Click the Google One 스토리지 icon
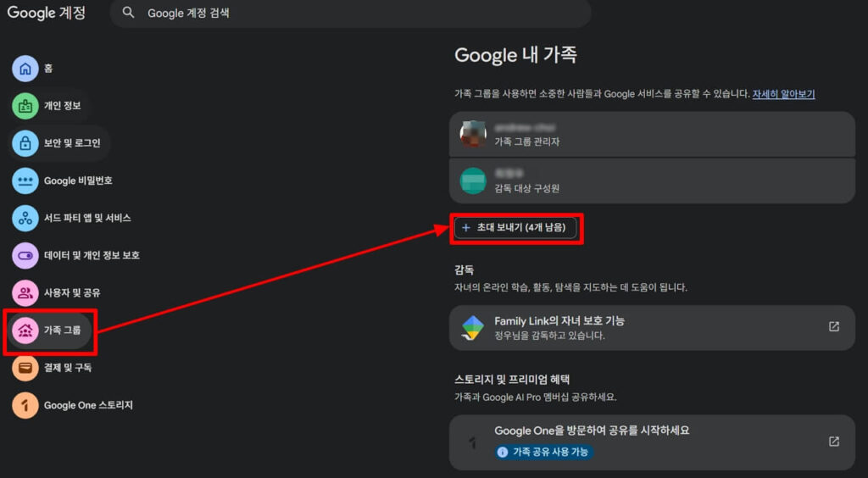Screen dimensions: 868x478 tap(25, 405)
